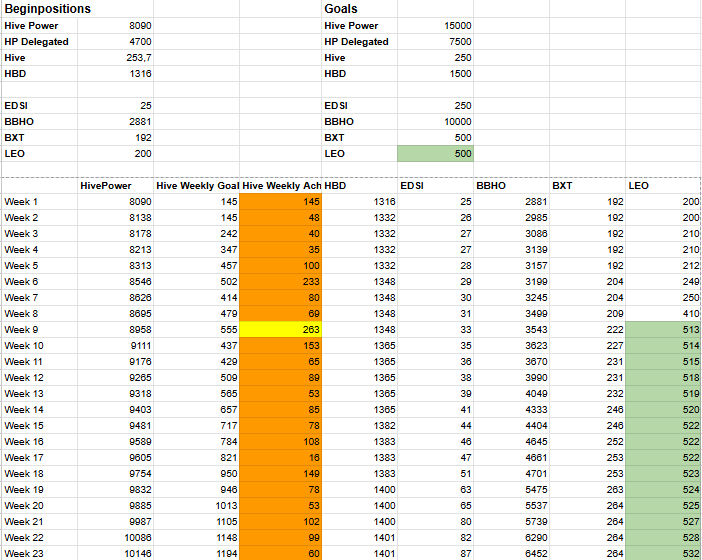Select the Beginpositions heading cell
The height and width of the screenshot is (560, 702).
39,9
